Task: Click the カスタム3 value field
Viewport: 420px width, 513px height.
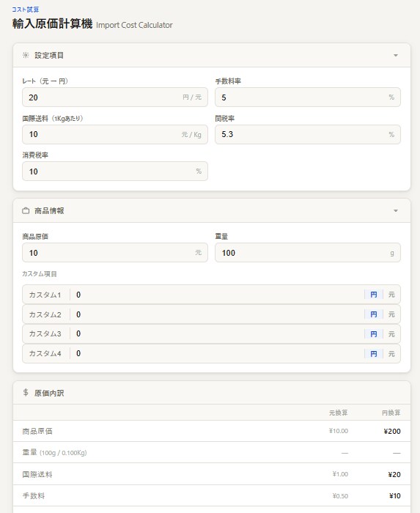Action: click(x=217, y=333)
